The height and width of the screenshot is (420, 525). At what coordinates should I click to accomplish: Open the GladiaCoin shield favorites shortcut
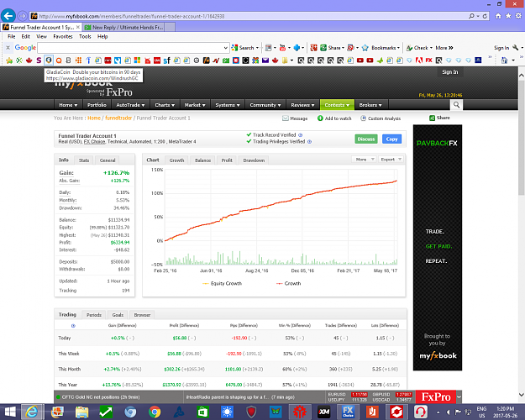point(49,60)
